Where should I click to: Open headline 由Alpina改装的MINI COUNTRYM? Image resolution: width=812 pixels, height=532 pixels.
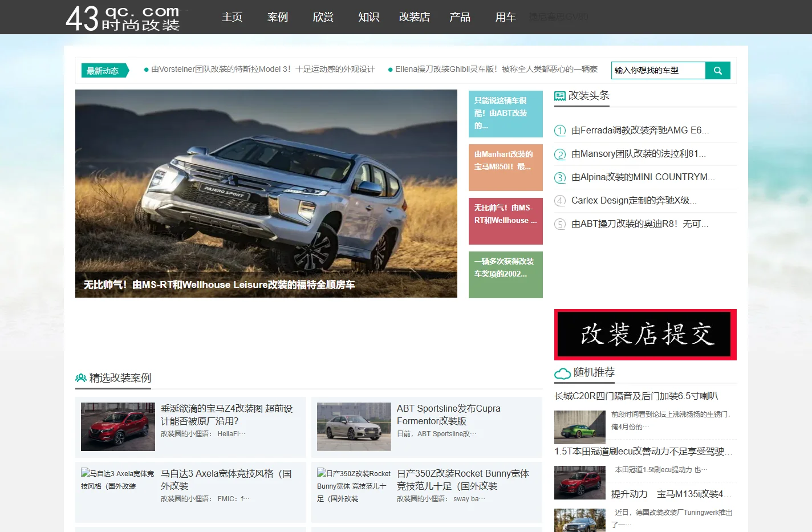point(643,177)
